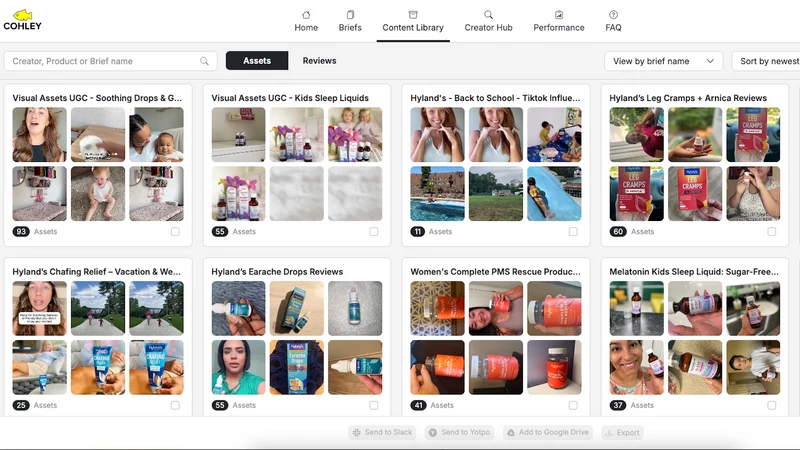800x450 pixels.
Task: Switch to Reviews view
Action: pos(319,61)
